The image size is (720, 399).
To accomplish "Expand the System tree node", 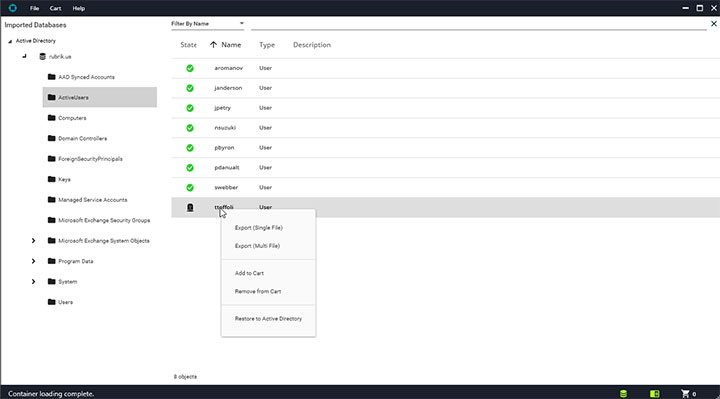I will (33, 281).
